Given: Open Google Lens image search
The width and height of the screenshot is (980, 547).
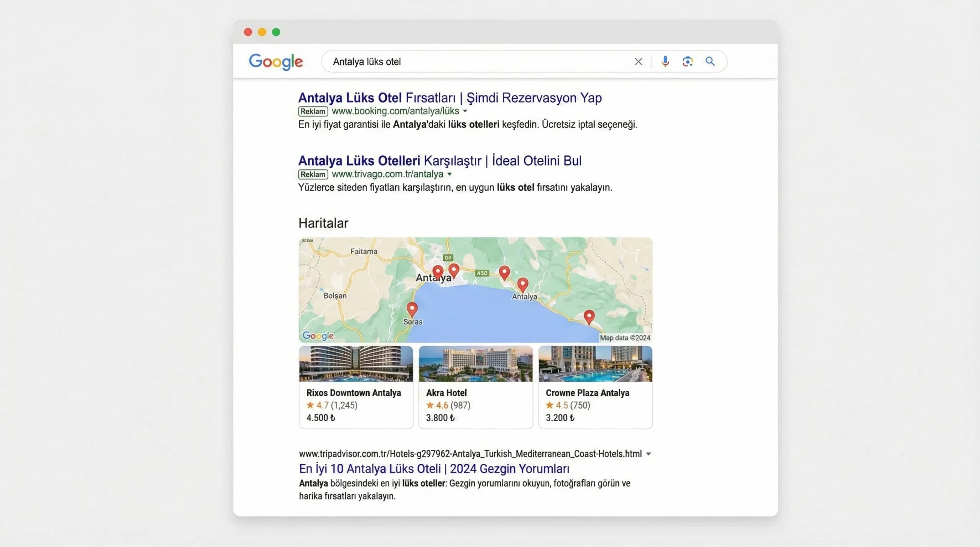Looking at the screenshot, I should click(687, 61).
